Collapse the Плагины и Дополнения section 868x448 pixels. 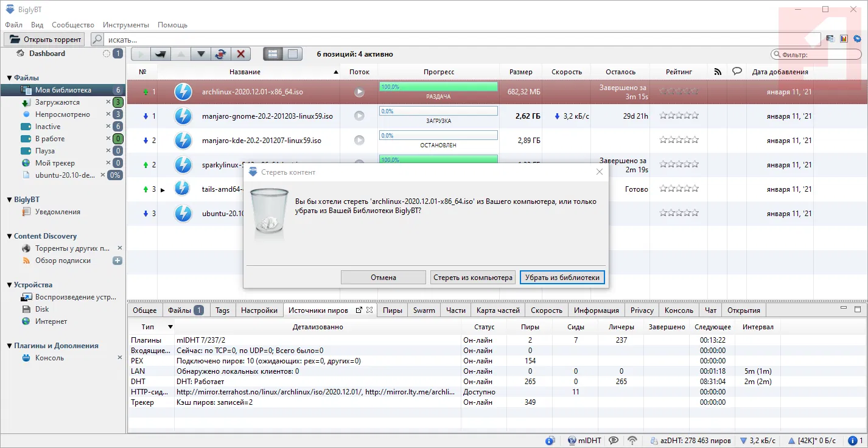coord(10,346)
